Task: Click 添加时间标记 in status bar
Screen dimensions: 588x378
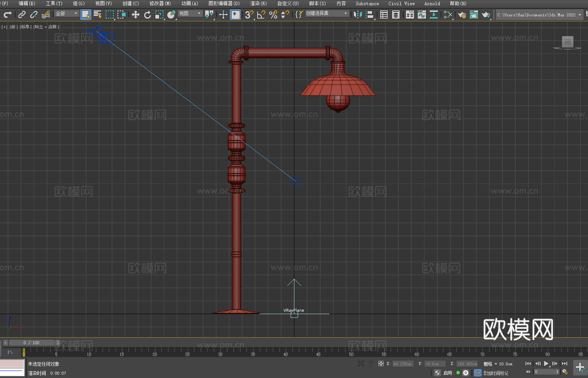Action: click(495, 373)
